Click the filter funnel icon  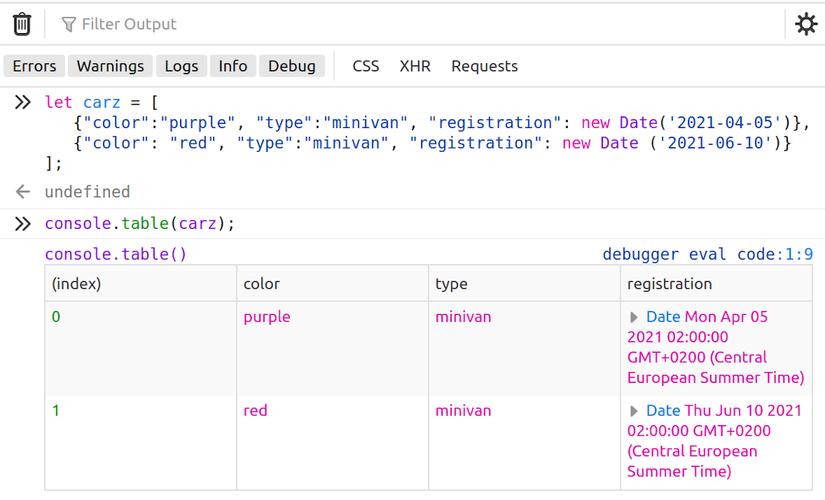pyautogui.click(x=69, y=24)
